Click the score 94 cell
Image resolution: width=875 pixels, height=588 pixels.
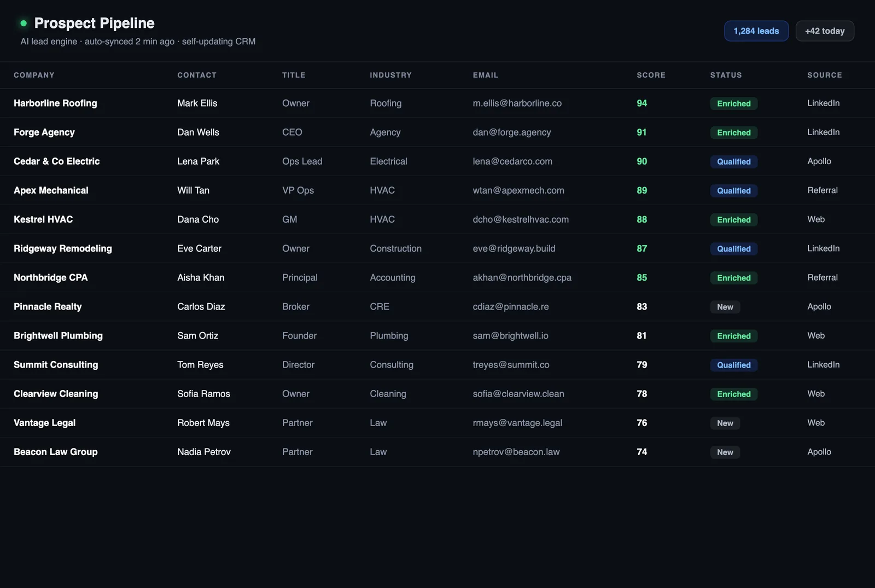(x=642, y=103)
